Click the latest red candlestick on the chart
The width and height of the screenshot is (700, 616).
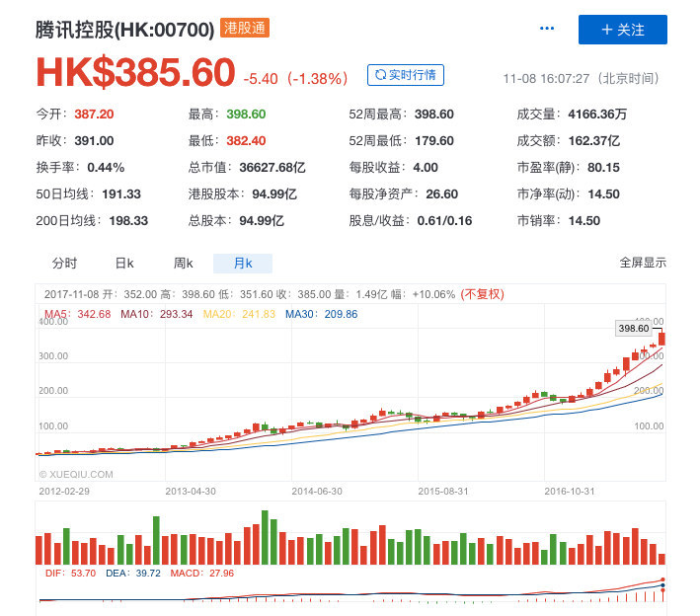click(661, 338)
